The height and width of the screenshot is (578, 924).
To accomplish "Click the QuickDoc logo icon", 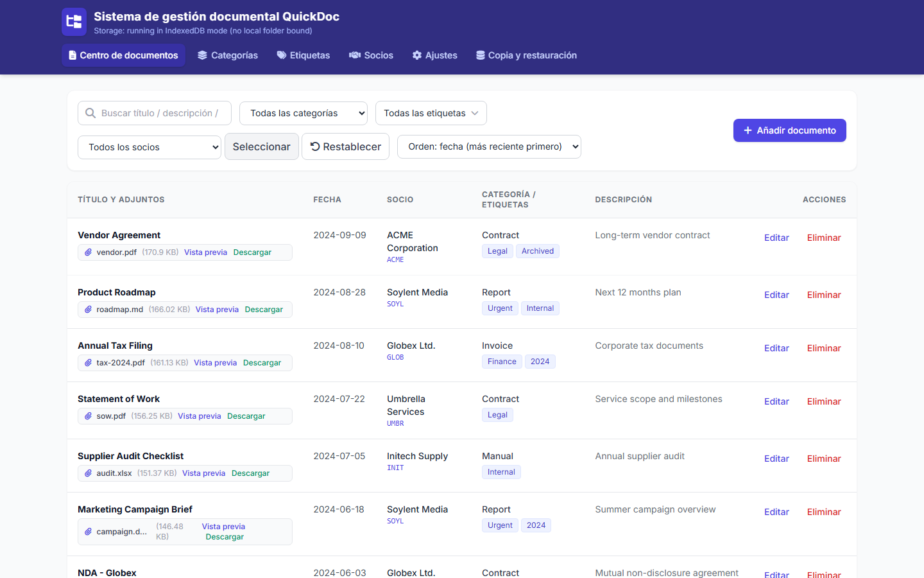I will [74, 22].
